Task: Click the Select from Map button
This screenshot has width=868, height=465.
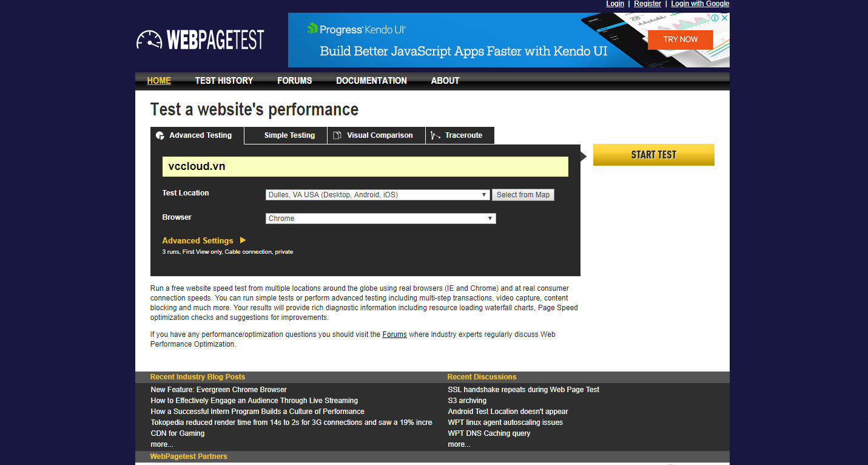Action: tap(523, 195)
